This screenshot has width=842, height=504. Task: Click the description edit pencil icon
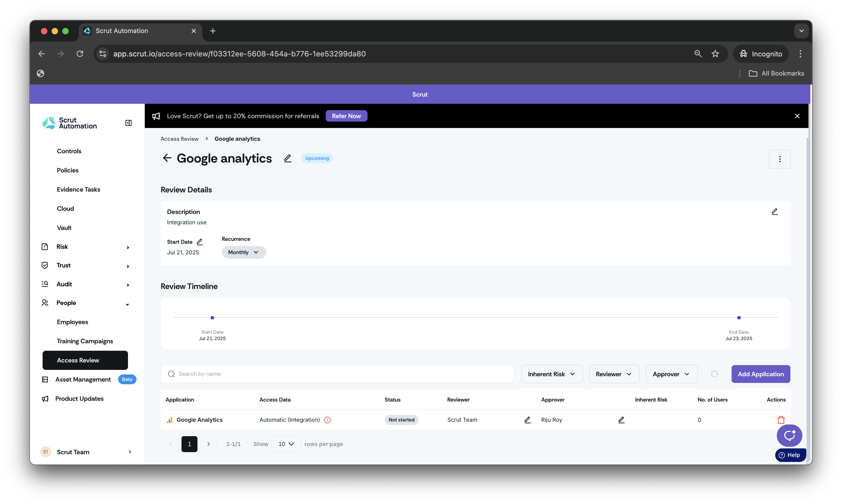point(774,212)
